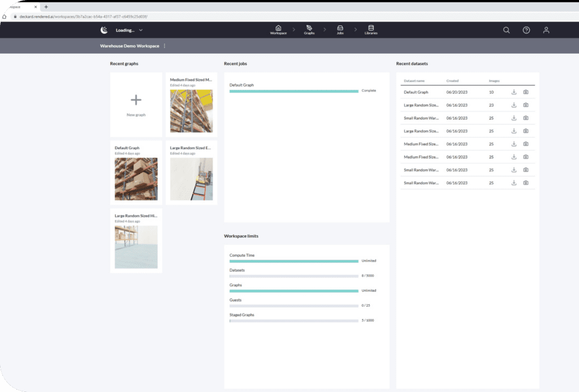The width and height of the screenshot is (579, 392).
Task: Click the Default Graph job progress bar
Action: point(293,91)
